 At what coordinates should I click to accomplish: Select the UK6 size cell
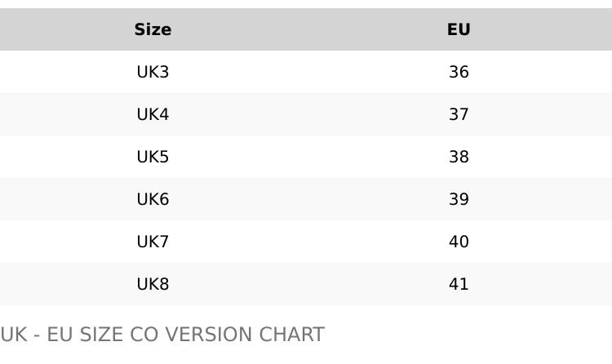tap(153, 199)
